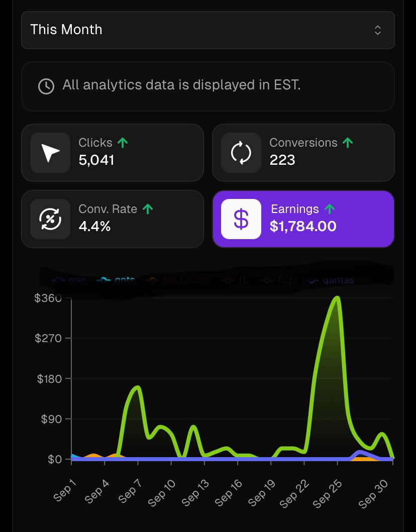The width and height of the screenshot is (416, 532).
Task: Select the Clicks 5,041 metric card
Action: click(113, 153)
